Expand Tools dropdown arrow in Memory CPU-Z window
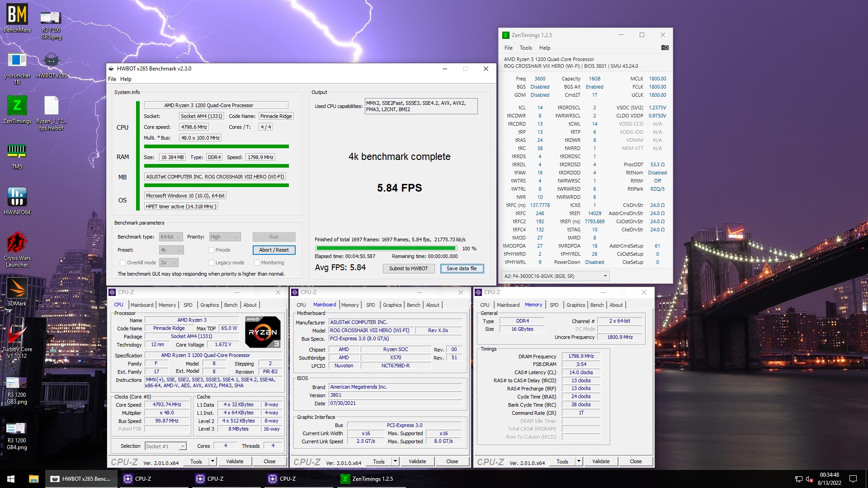 click(579, 461)
